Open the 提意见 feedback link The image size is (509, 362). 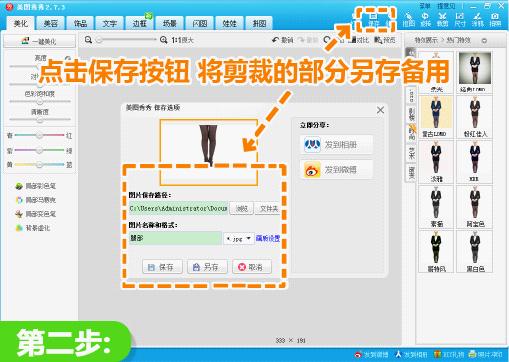pyautogui.click(x=446, y=6)
